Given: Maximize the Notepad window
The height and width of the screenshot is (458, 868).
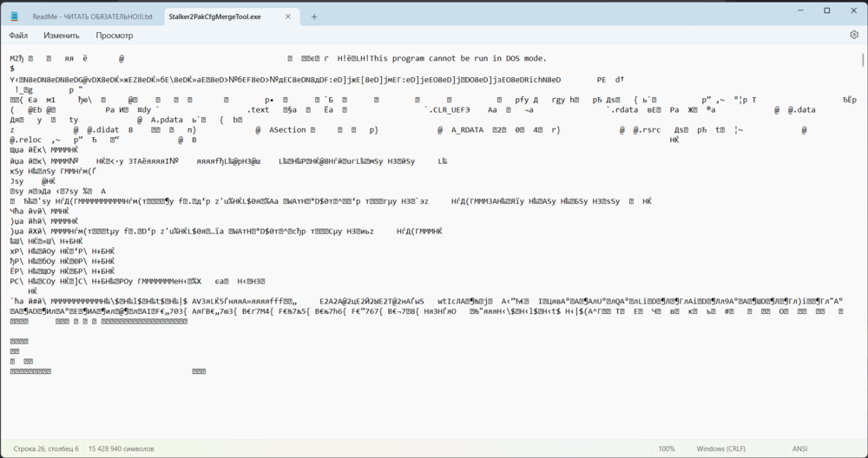Looking at the screenshot, I should click(827, 10).
